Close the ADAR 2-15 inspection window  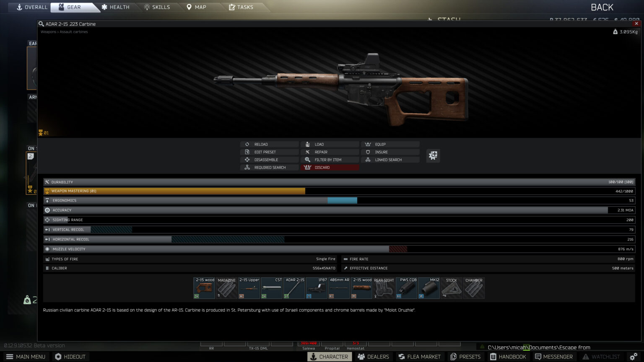point(636,24)
